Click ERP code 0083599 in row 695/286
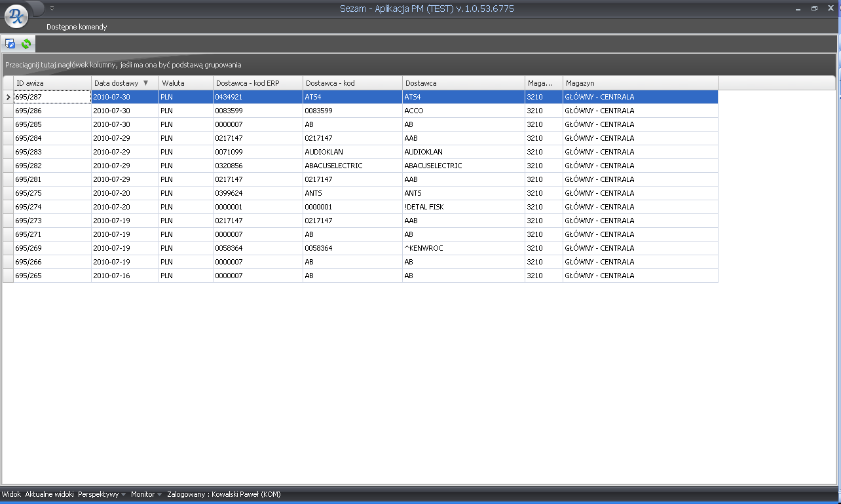The width and height of the screenshot is (841, 504). pyautogui.click(x=258, y=111)
